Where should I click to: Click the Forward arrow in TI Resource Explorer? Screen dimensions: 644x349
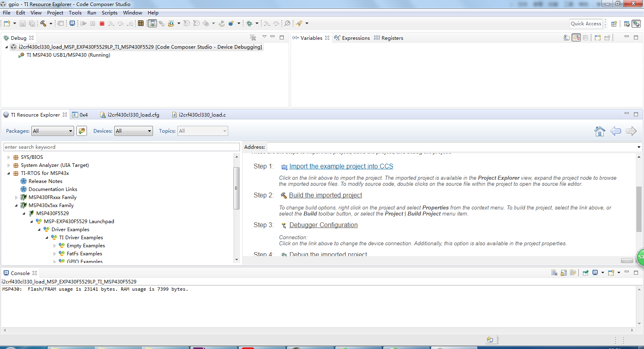tap(631, 131)
